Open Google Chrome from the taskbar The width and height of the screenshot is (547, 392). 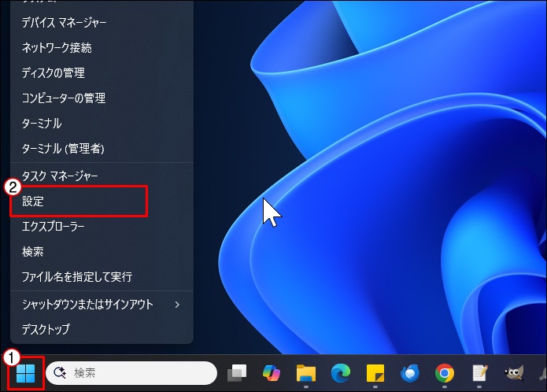445,373
